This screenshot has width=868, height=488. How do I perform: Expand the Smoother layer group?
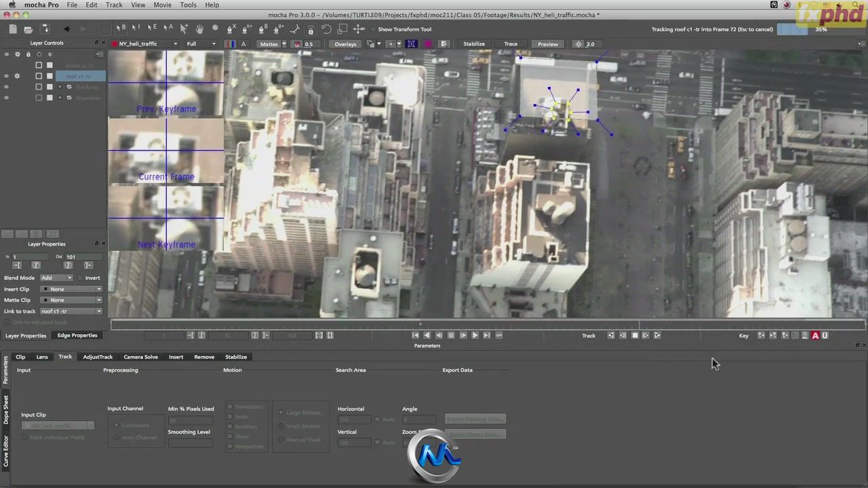point(60,98)
